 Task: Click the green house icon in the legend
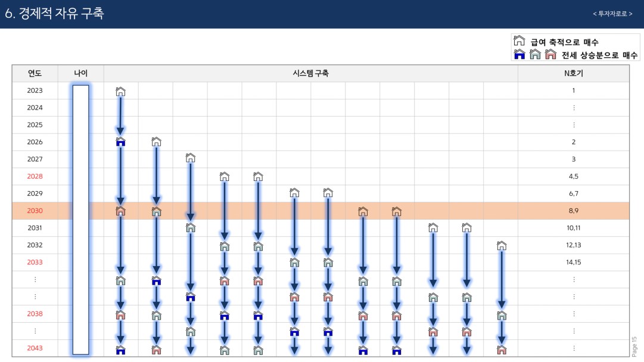point(535,54)
